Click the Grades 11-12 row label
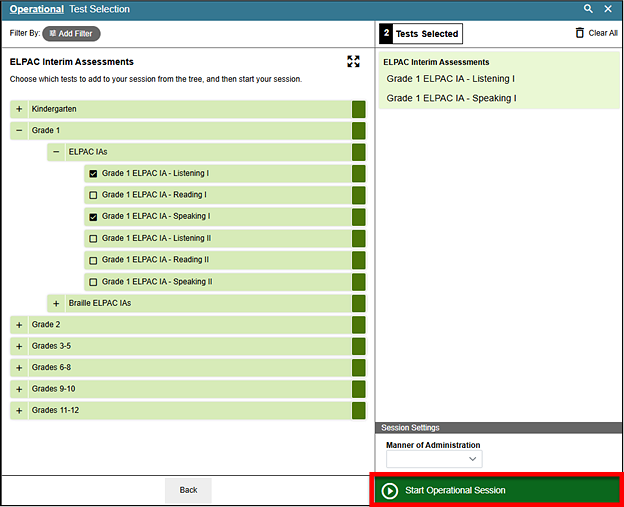 tap(55, 410)
